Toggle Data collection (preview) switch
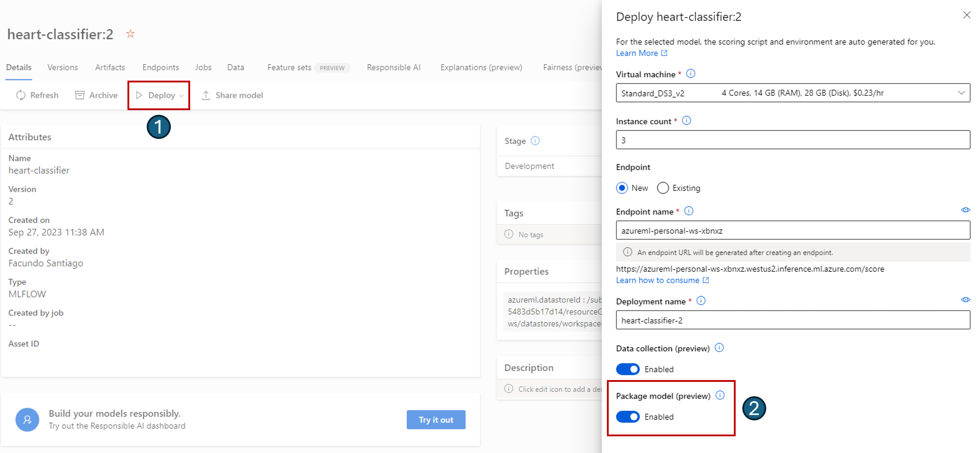The height and width of the screenshot is (453, 980). tap(628, 369)
